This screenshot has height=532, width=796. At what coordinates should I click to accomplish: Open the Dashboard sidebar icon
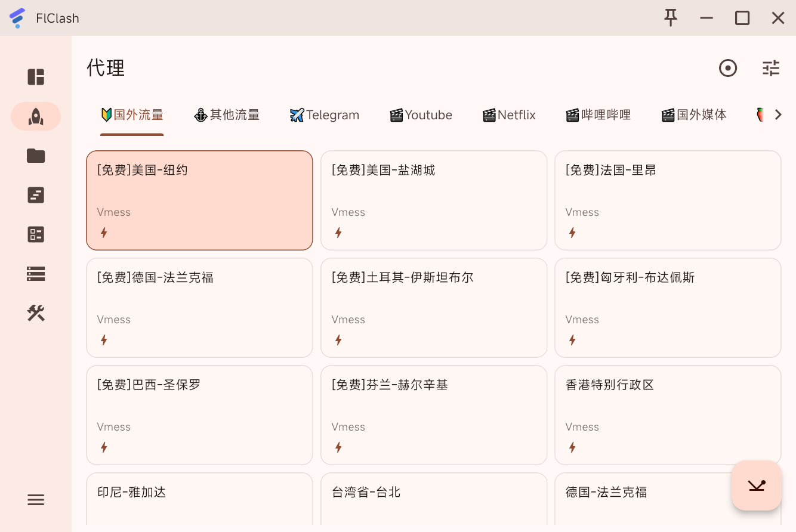[x=36, y=77]
